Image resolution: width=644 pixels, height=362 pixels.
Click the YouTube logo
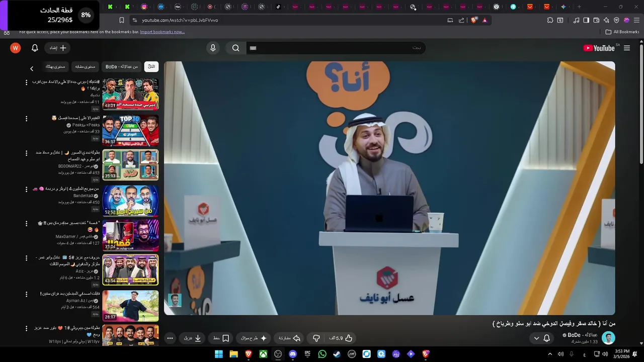(x=599, y=48)
